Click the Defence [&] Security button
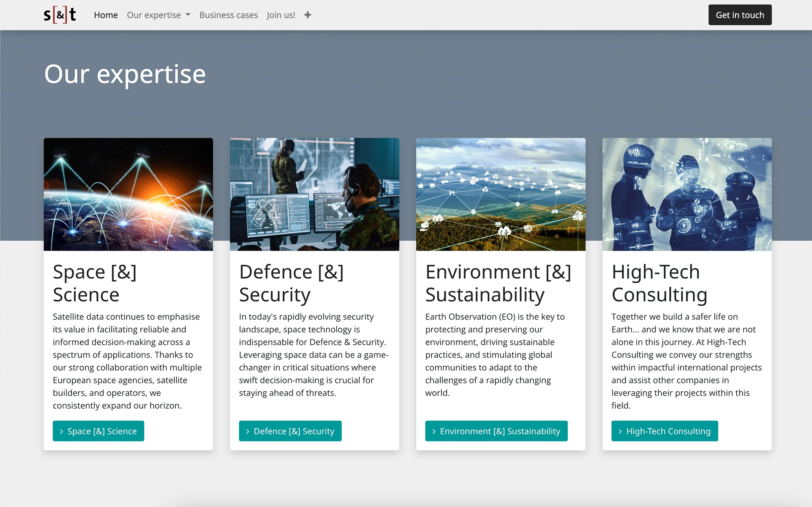Viewport: 812px width, 507px height. pyautogui.click(x=290, y=431)
